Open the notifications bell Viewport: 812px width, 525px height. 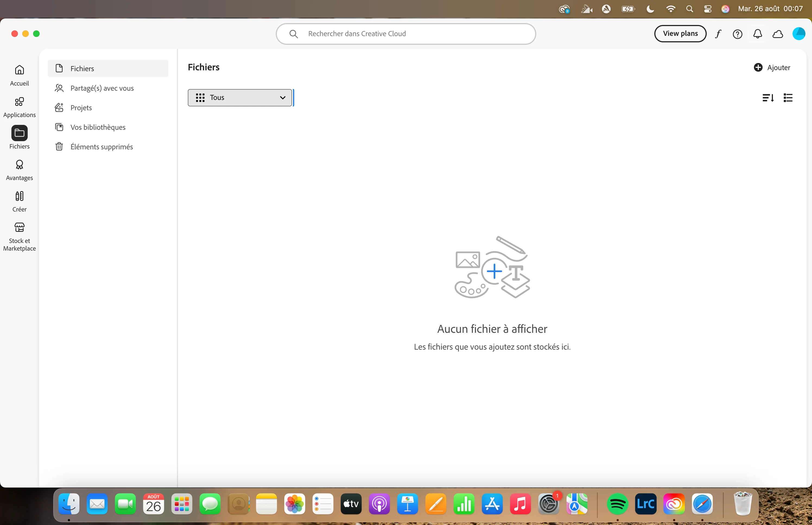(757, 34)
